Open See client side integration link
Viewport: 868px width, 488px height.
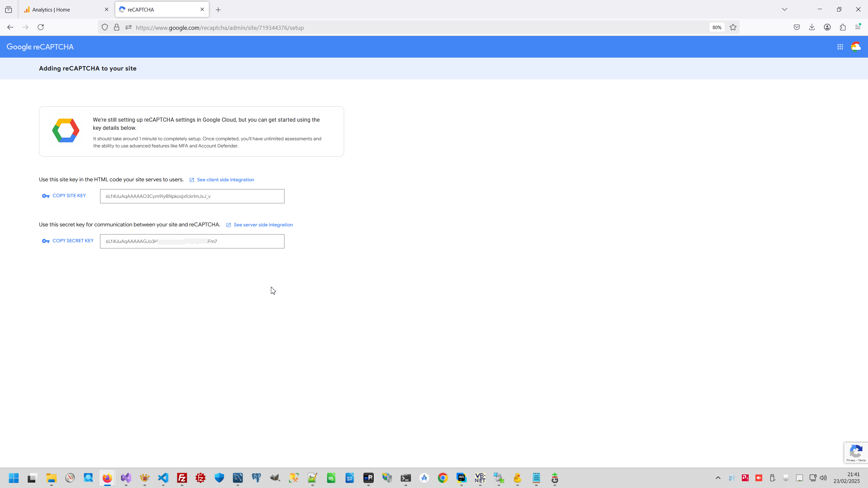225,180
